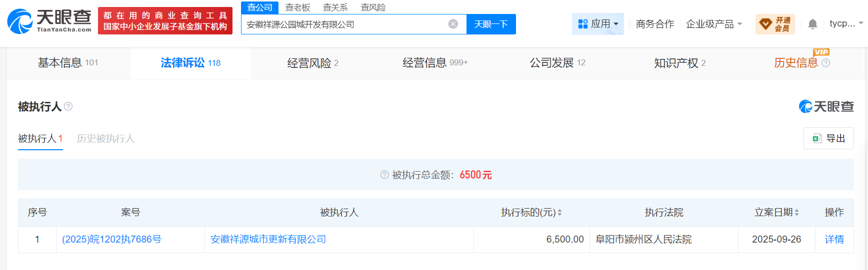Sort the table by 执行标的(元)

coord(559,213)
